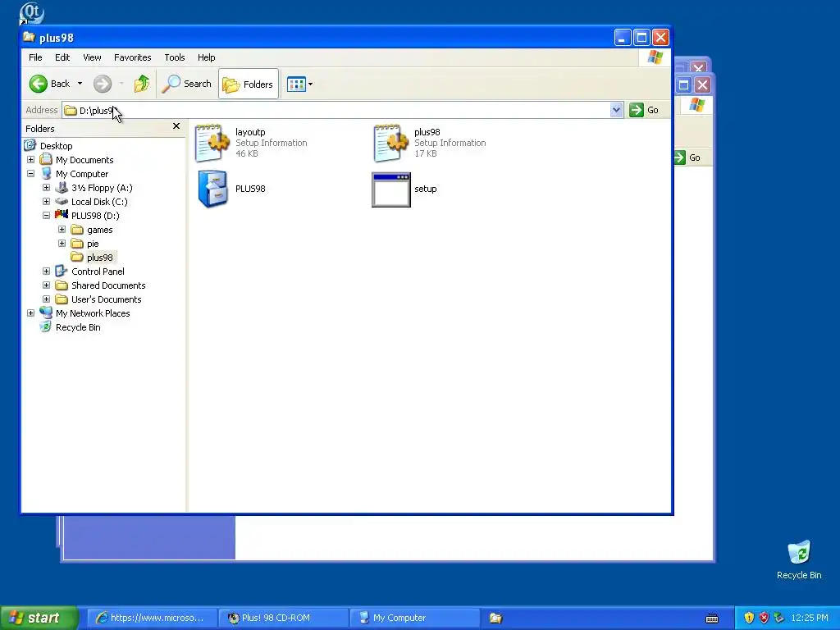Expand the games folder node

point(62,230)
